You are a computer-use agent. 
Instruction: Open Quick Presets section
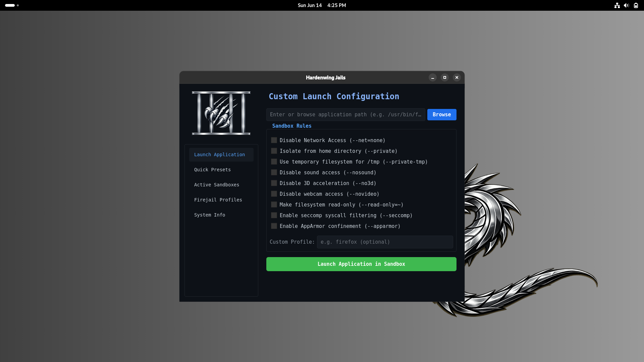[x=221, y=170]
